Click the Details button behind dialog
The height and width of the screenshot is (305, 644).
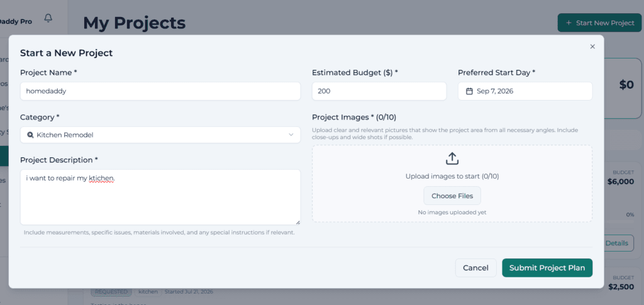616,243
